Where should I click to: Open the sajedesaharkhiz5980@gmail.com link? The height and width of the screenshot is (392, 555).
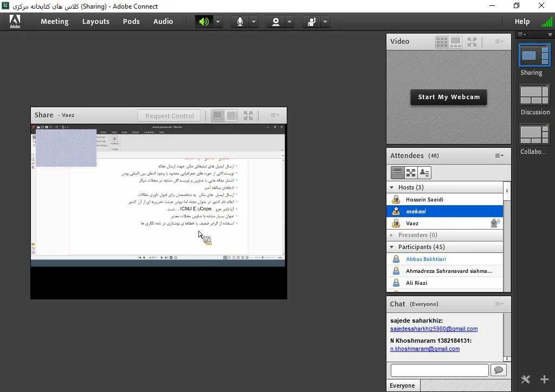[x=434, y=329]
